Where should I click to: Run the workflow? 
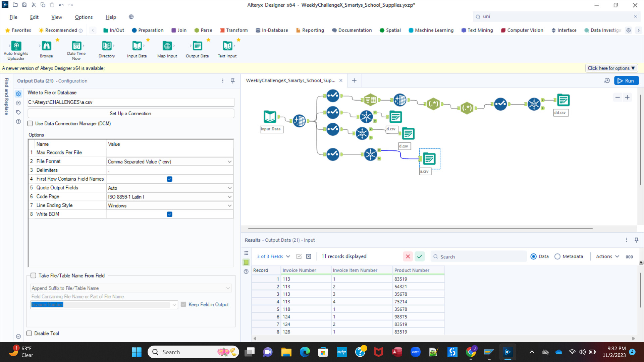626,81
